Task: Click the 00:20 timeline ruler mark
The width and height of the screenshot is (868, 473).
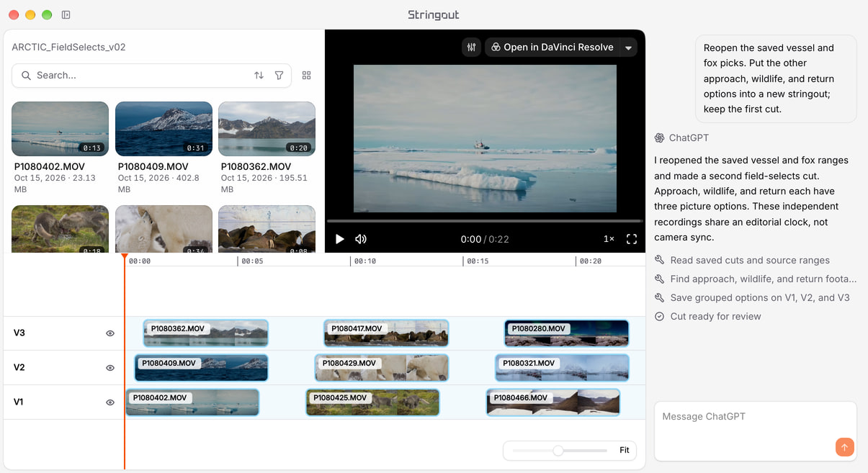Action: pyautogui.click(x=590, y=261)
